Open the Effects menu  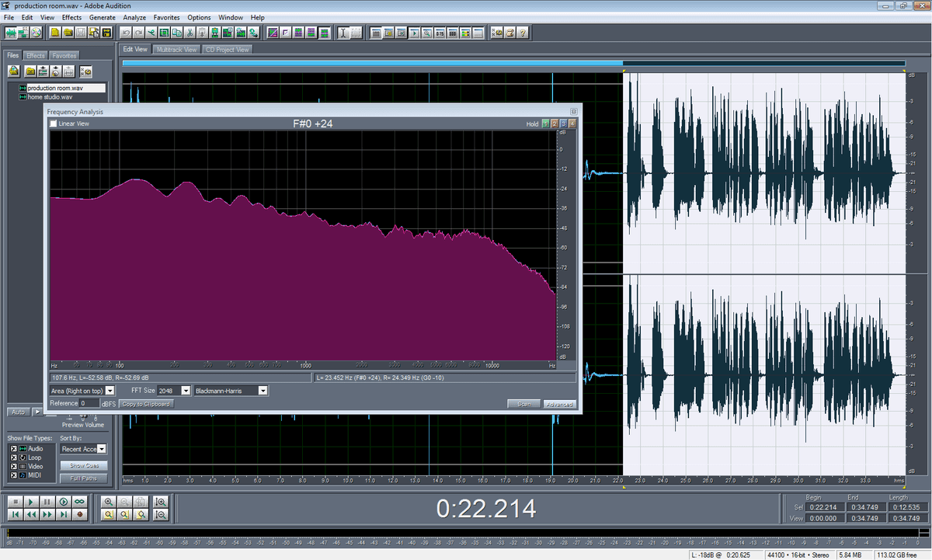[x=71, y=17]
